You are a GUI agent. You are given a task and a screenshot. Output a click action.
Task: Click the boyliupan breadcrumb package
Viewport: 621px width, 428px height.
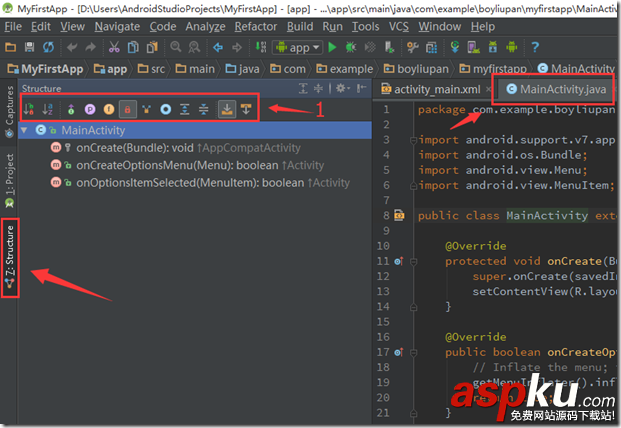[416, 69]
